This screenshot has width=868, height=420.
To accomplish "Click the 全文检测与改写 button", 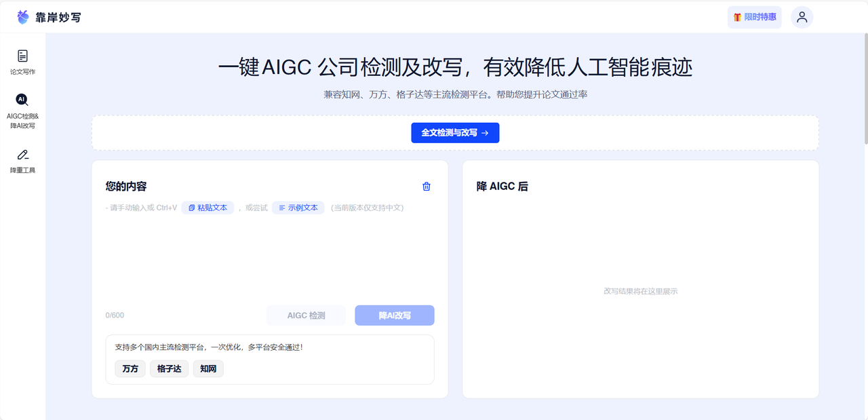I will coord(455,133).
